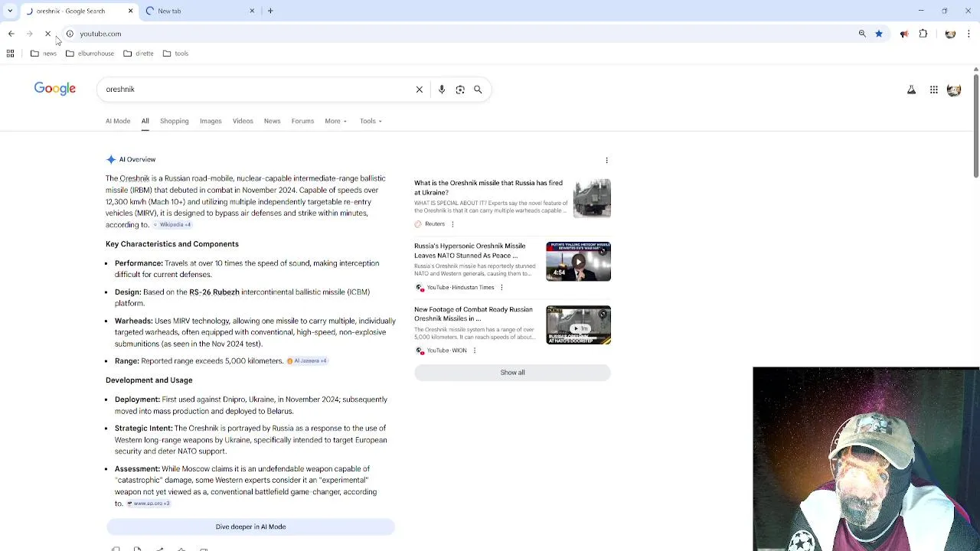Switch to Videos results
Viewport: 980px width, 551px height.
point(243,121)
